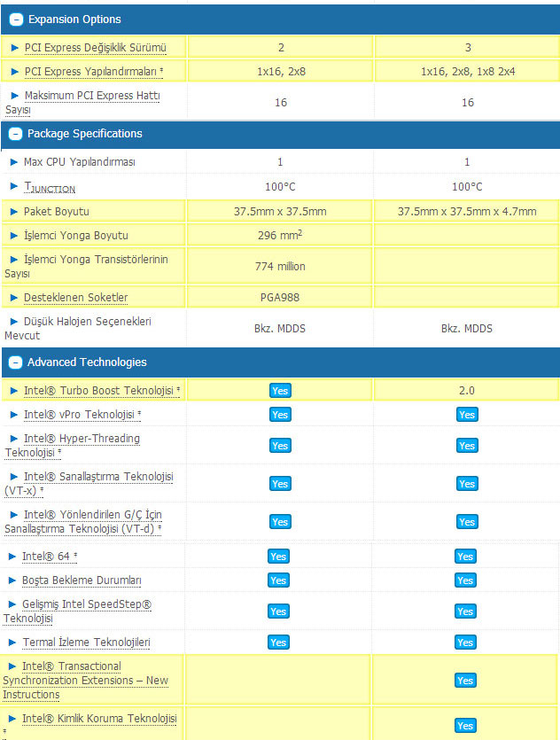The height and width of the screenshot is (740, 560).
Task: Expand Intel Turbo Boost row arrow
Action: click(14, 391)
